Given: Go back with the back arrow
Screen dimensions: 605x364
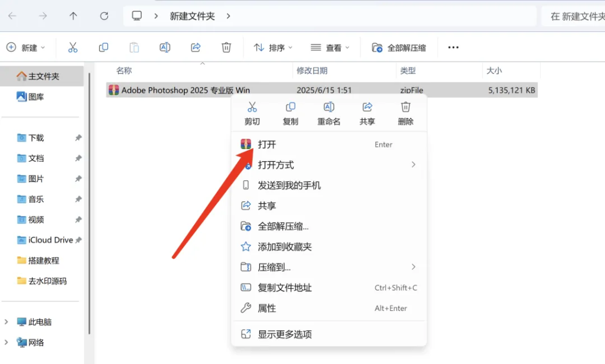Looking at the screenshot, I should pyautogui.click(x=12, y=16).
